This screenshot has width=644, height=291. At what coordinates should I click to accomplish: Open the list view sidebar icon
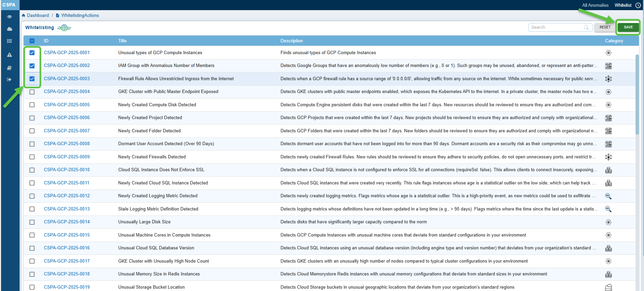(x=9, y=41)
